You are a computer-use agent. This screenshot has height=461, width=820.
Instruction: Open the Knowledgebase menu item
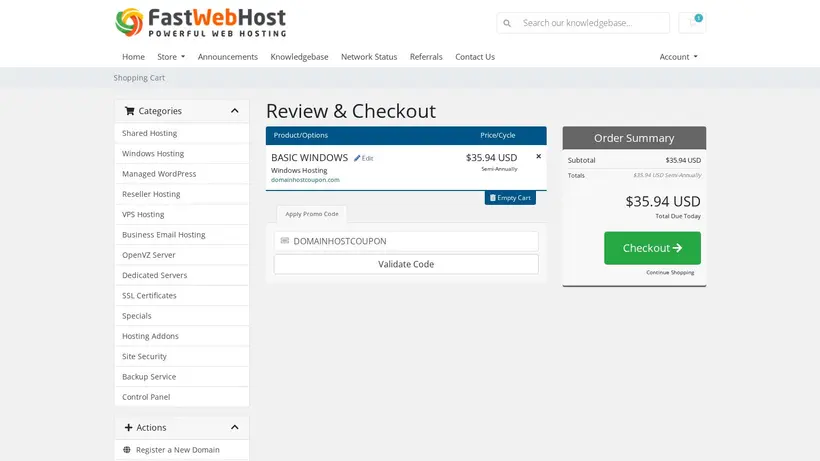(x=299, y=56)
